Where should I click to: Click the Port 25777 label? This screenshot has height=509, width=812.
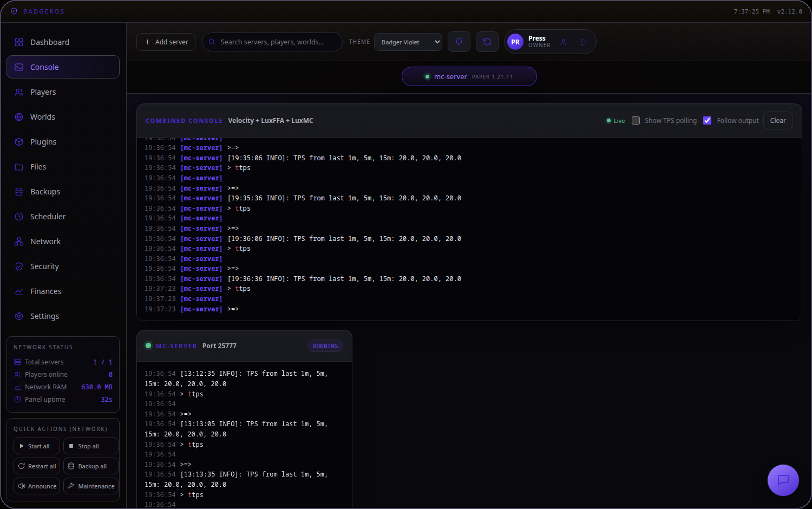(x=219, y=346)
